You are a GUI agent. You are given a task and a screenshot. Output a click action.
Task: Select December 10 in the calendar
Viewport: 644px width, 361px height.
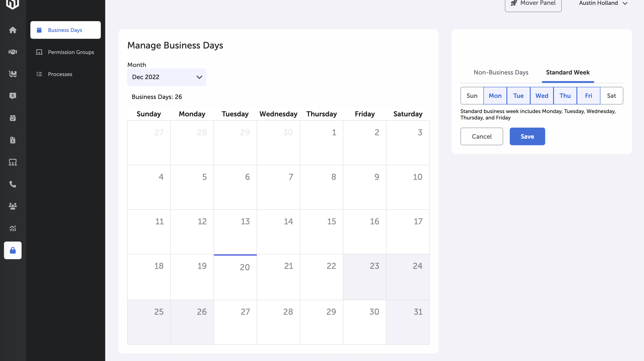point(408,187)
